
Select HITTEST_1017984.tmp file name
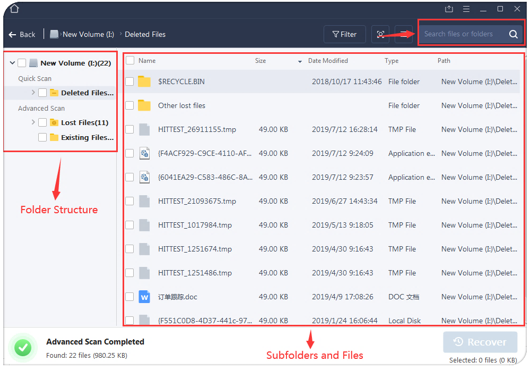pos(195,225)
